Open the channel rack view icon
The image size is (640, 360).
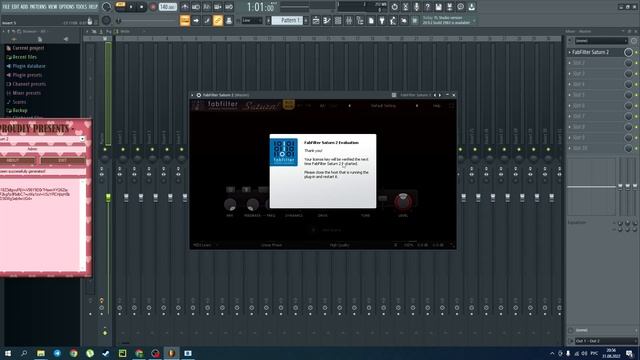point(338,20)
